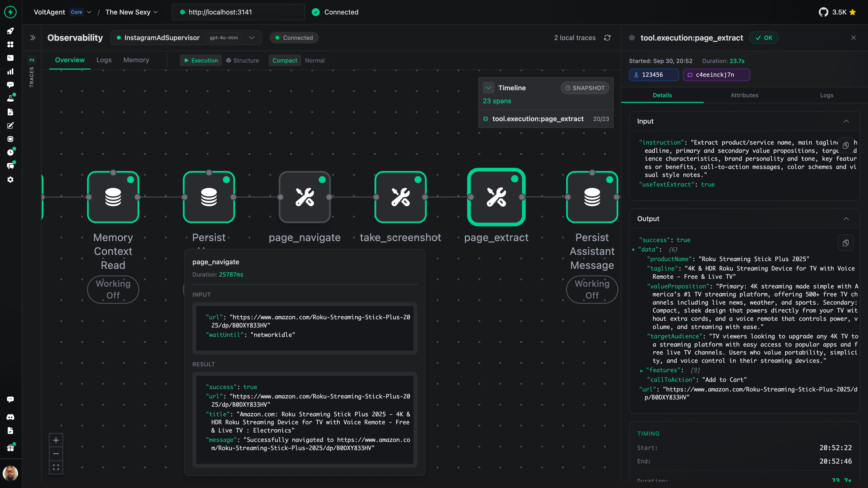Viewport: 868px width, 488px height.
Task: Collapse the Input section chevron
Action: click(x=846, y=121)
